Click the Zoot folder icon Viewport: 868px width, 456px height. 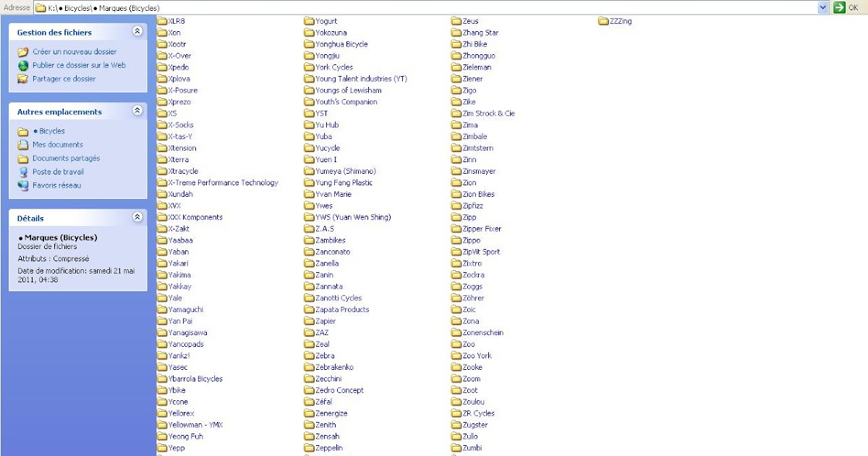[456, 391]
